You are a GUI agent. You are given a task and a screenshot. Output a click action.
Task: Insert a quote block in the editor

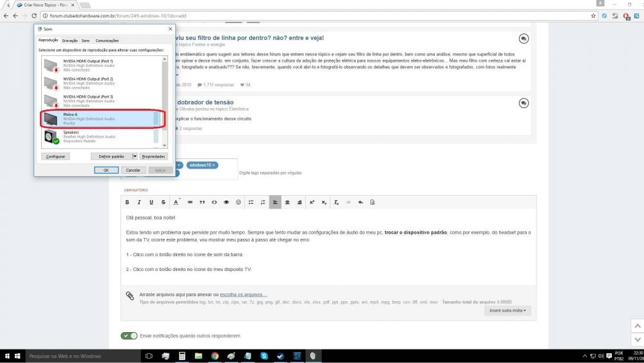click(202, 202)
